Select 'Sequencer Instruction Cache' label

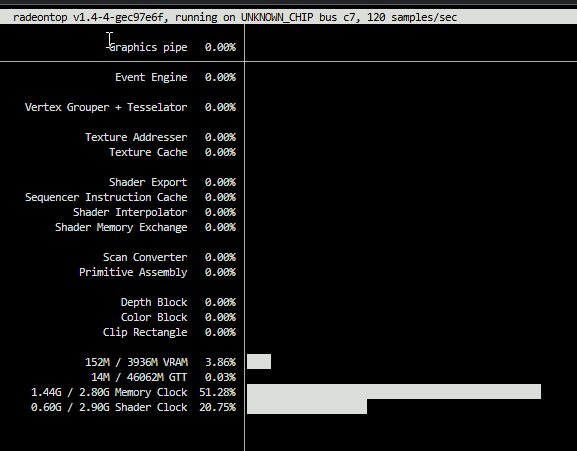coord(106,198)
